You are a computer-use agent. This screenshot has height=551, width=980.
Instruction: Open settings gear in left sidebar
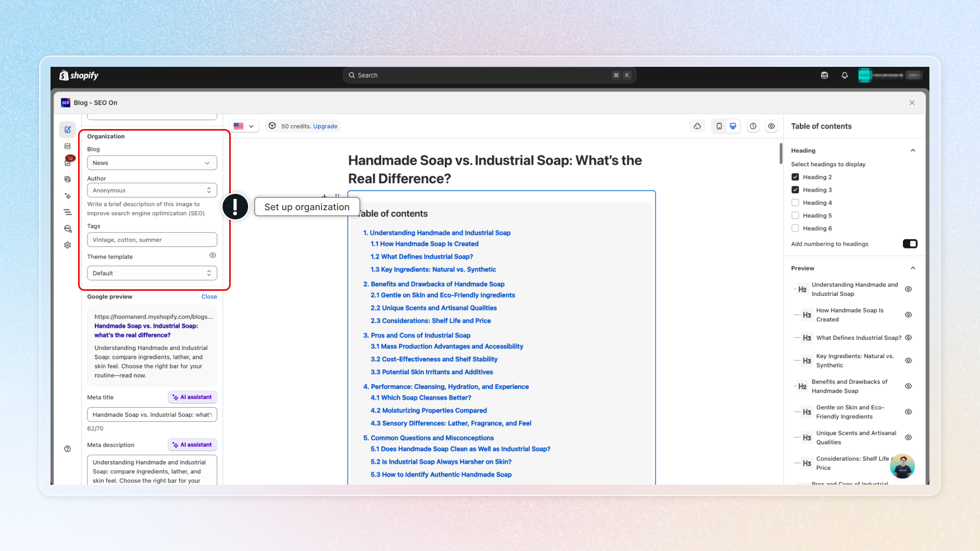click(x=67, y=245)
